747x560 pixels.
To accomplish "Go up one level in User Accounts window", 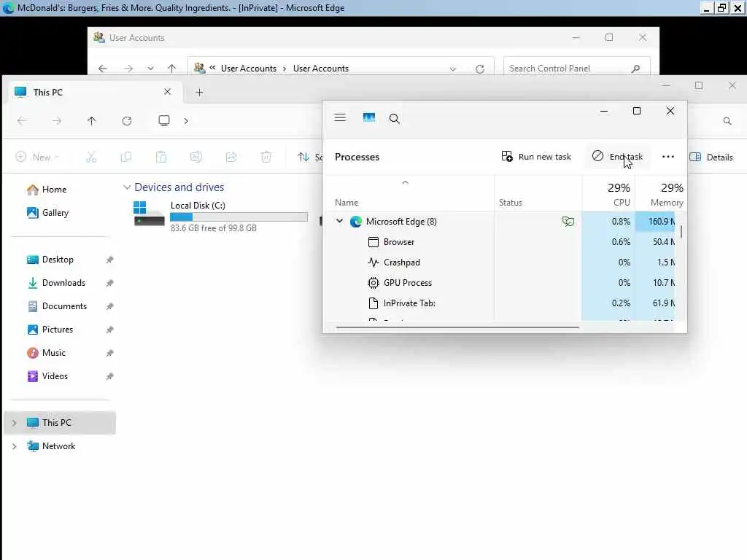I will click(171, 69).
